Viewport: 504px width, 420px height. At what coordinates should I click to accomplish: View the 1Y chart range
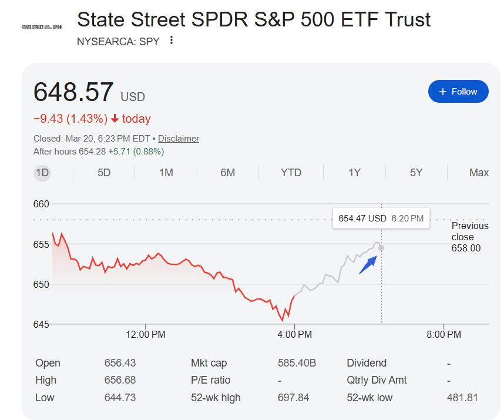click(x=354, y=173)
